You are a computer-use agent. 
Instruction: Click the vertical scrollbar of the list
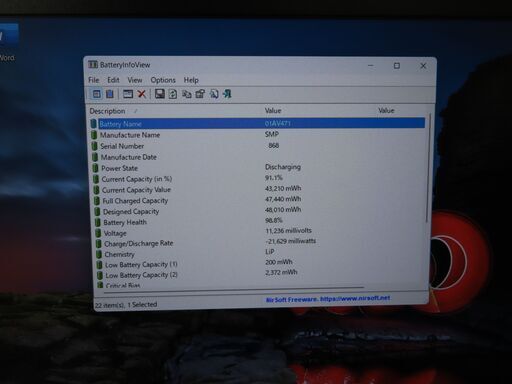coord(428,168)
